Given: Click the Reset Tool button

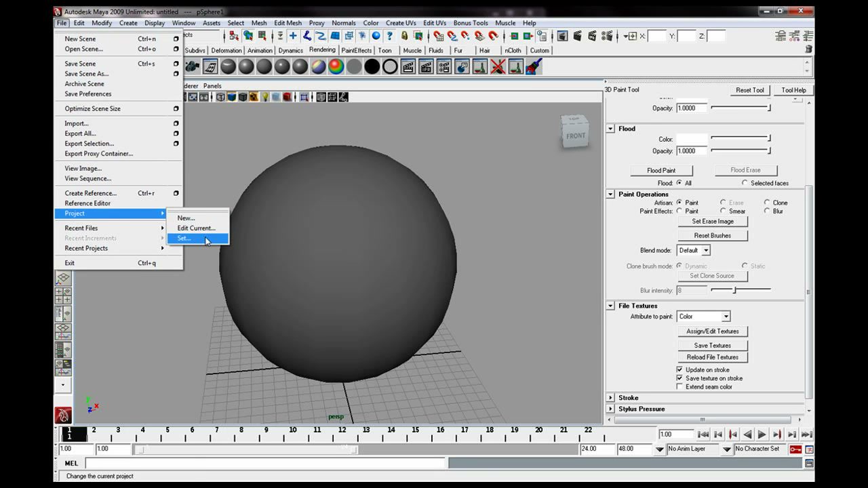Looking at the screenshot, I should click(x=750, y=90).
